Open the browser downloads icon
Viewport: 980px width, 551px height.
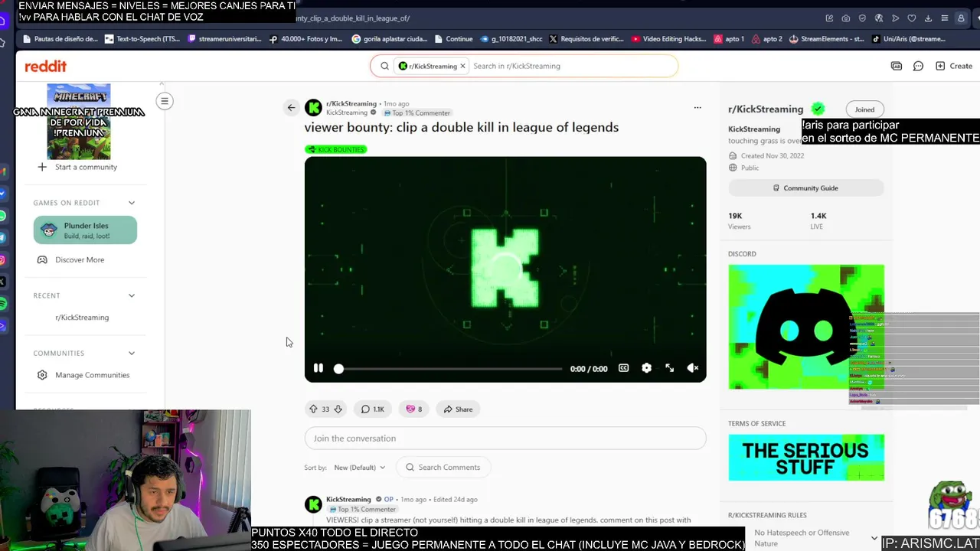[928, 18]
